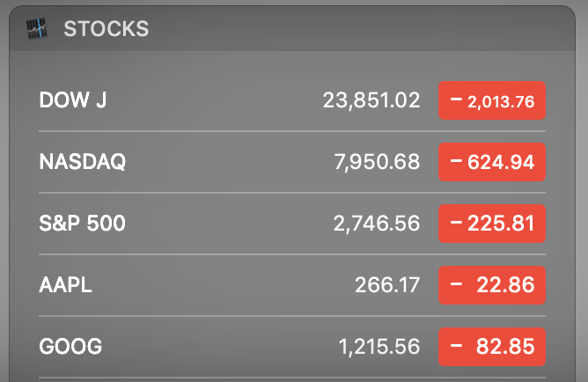Select the NASDAQ index name label
588x382 pixels.
click(83, 162)
